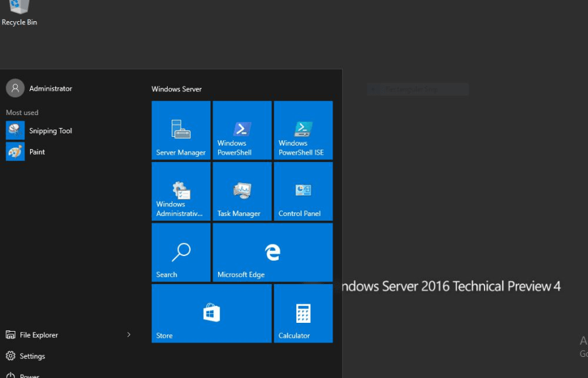Launch Microsoft Edge tile

[x=273, y=252]
